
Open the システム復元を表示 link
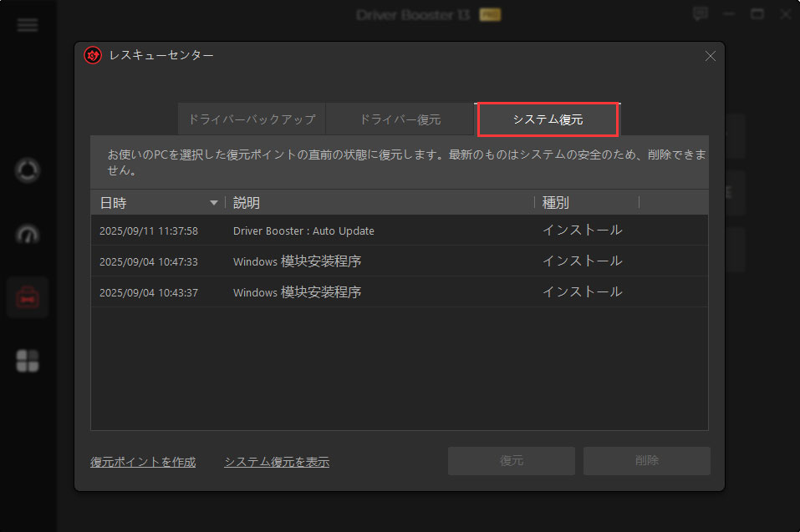pos(277,462)
